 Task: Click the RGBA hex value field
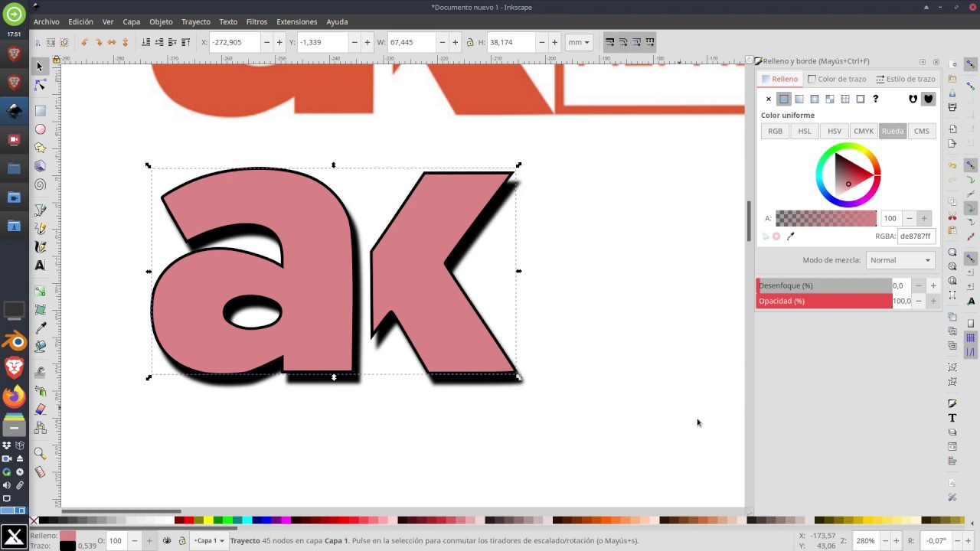(916, 236)
